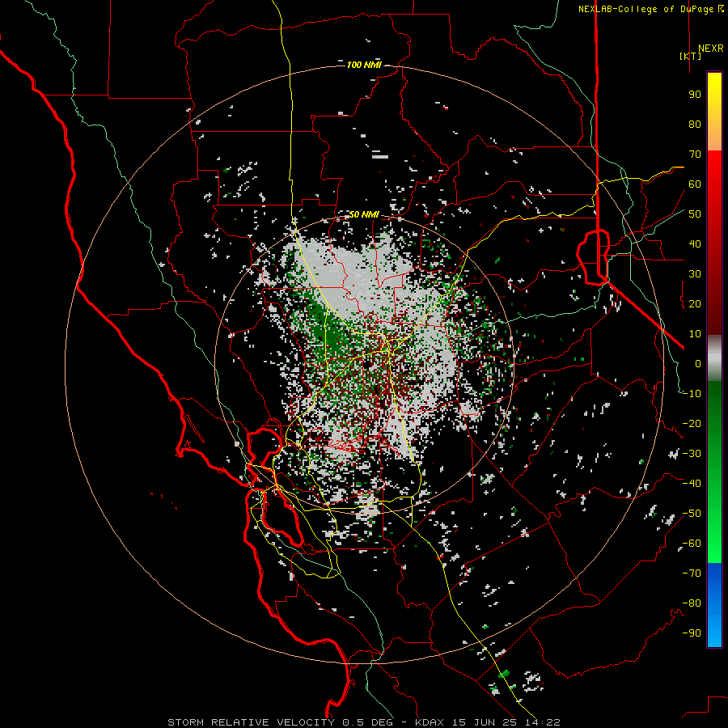Viewport: 728px width, 728px height.
Task: Click the 10 value on the velocity scale
Action: 695,334
